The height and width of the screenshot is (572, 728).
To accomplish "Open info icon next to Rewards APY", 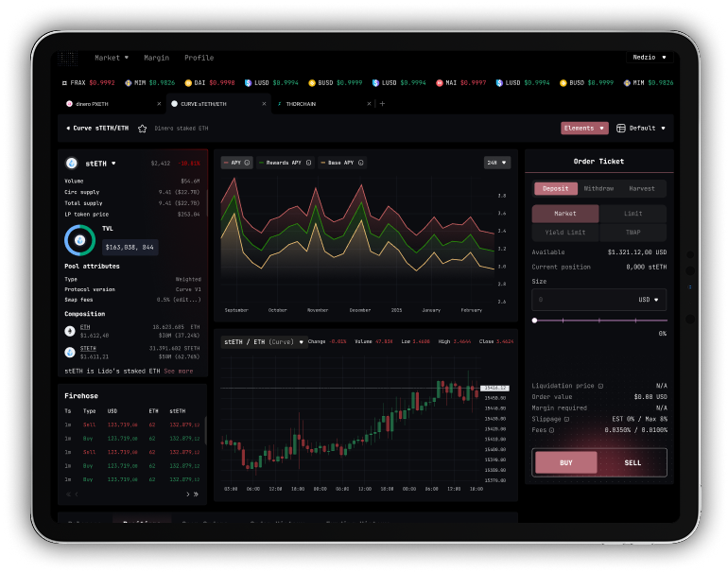I will coord(308,163).
